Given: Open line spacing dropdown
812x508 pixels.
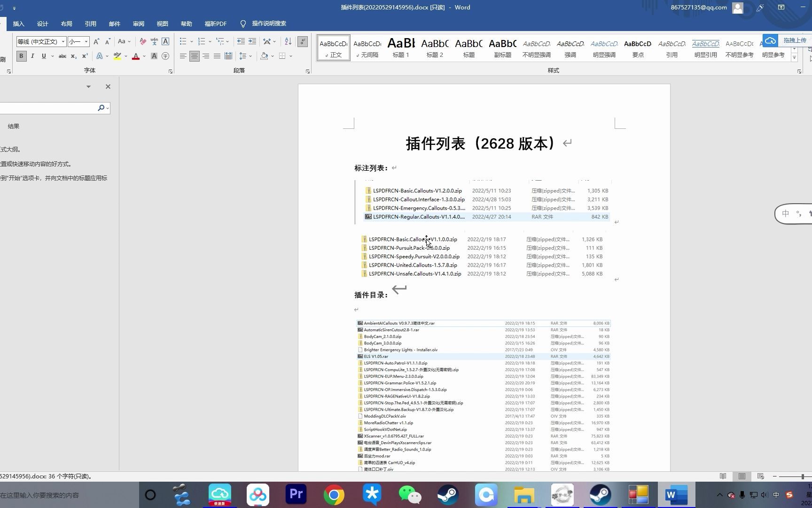Looking at the screenshot, I should click(x=245, y=56).
